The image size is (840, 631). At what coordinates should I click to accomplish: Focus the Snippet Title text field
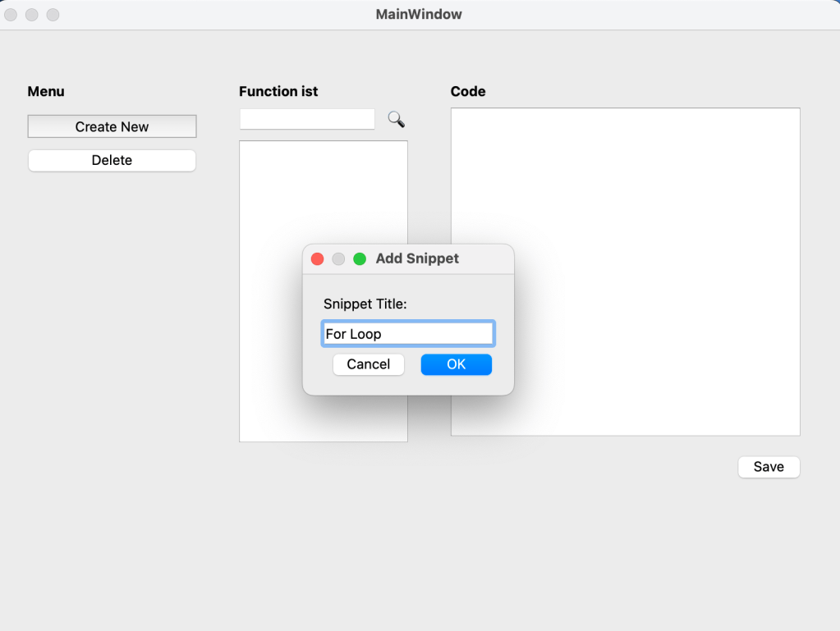(x=407, y=334)
